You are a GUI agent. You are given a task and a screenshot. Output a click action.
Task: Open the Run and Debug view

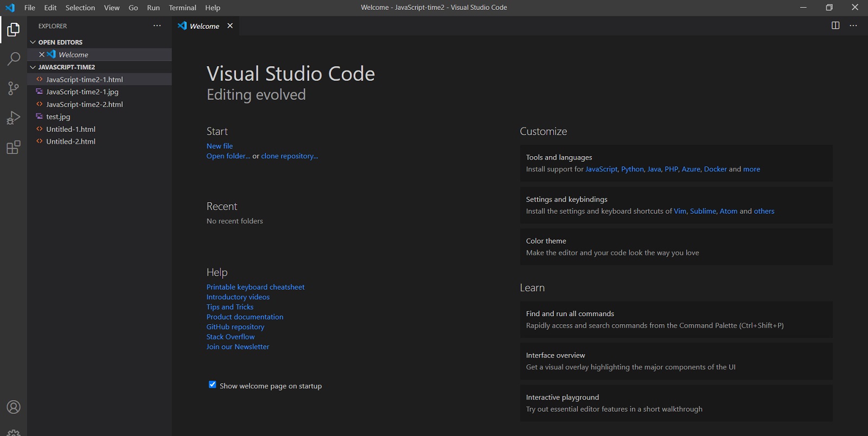click(14, 118)
